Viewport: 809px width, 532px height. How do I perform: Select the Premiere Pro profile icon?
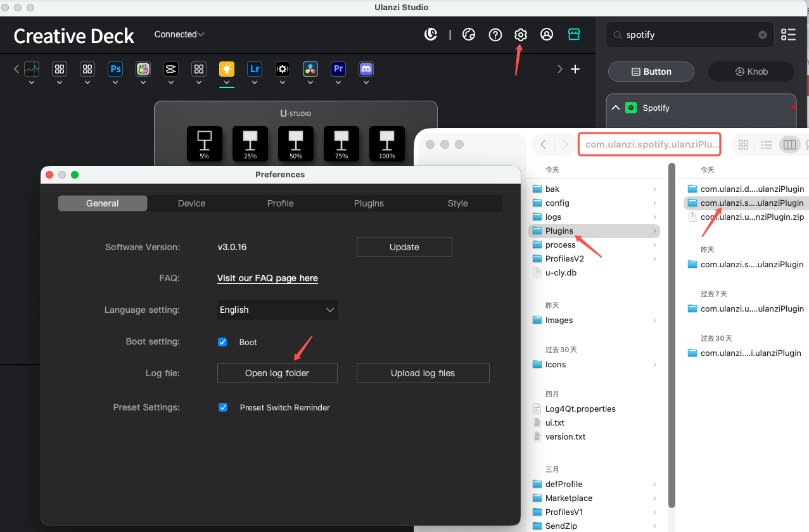338,69
